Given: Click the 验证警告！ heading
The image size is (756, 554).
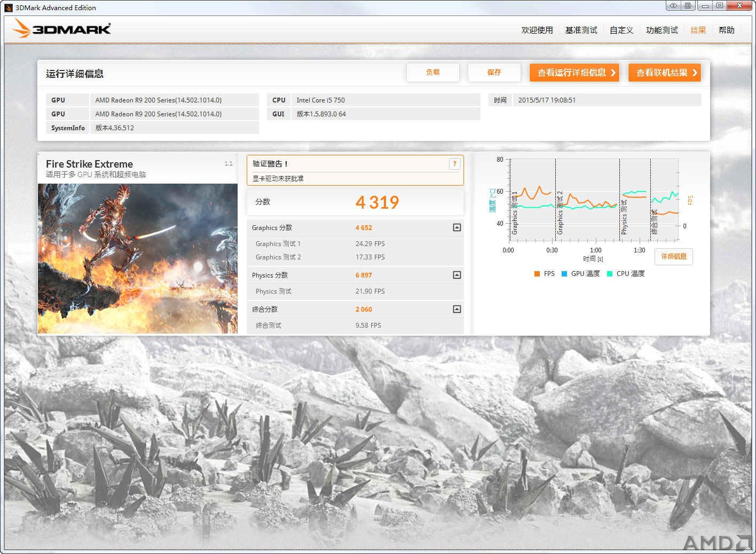Looking at the screenshot, I should pos(270,164).
